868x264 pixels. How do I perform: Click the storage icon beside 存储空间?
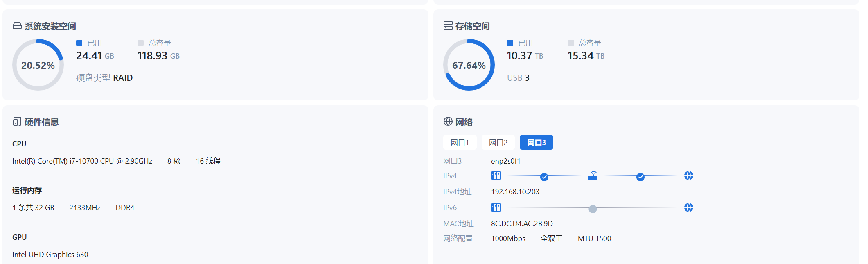point(448,26)
